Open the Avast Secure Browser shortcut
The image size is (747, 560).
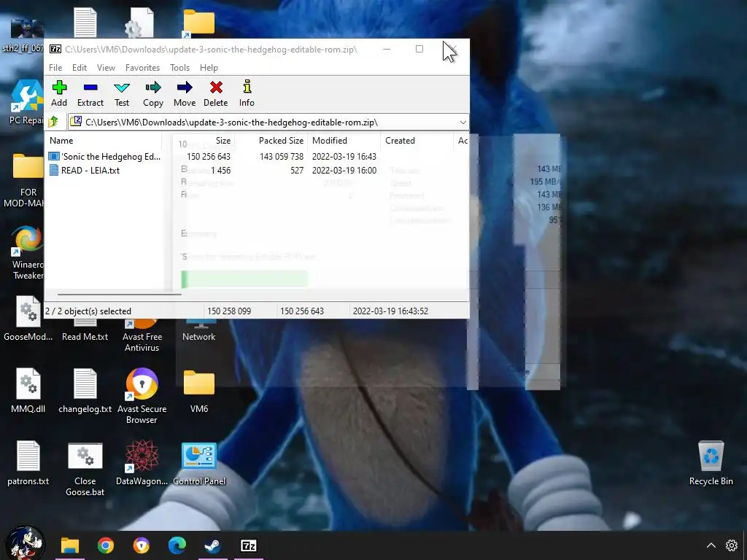(142, 395)
